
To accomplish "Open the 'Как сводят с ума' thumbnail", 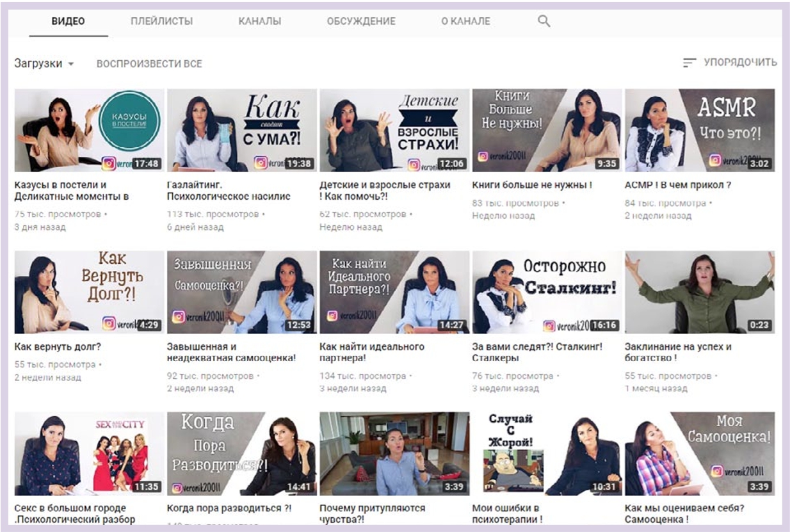I will 241,131.
